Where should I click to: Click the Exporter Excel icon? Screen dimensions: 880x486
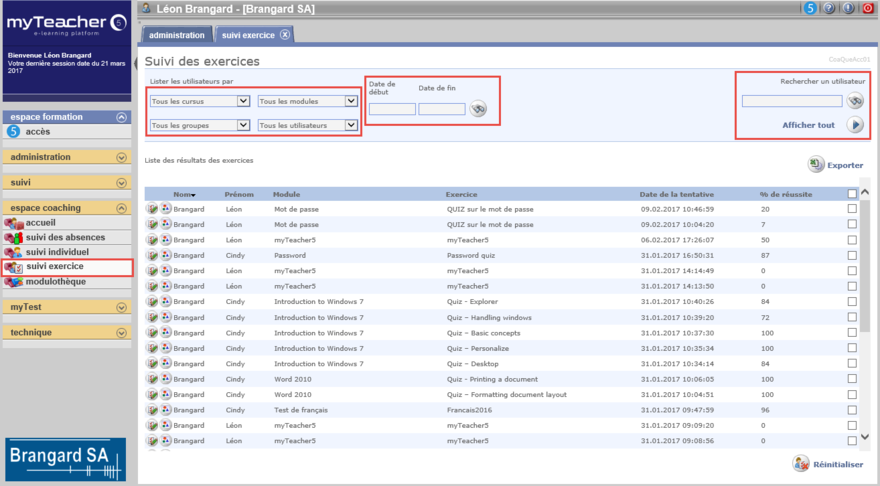tap(816, 165)
